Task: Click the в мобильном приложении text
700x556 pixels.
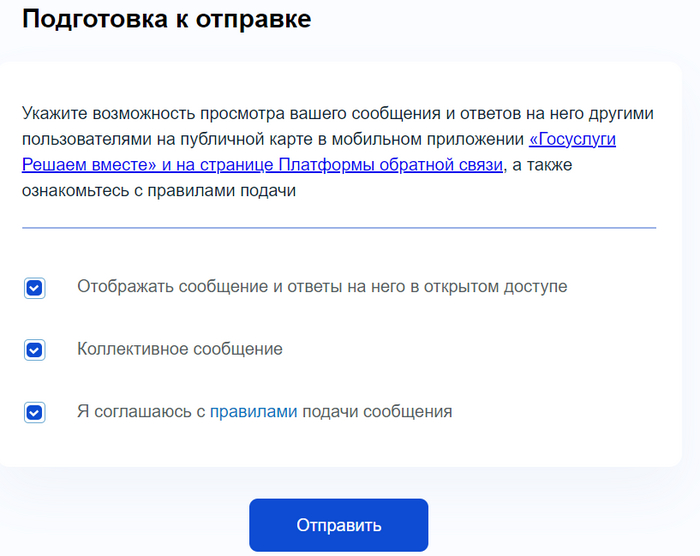Action: point(440,139)
